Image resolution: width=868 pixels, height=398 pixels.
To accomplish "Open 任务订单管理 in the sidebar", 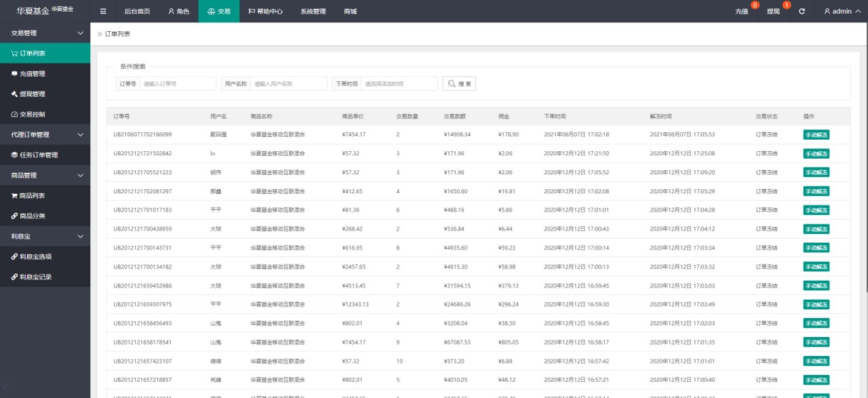I will click(x=45, y=155).
